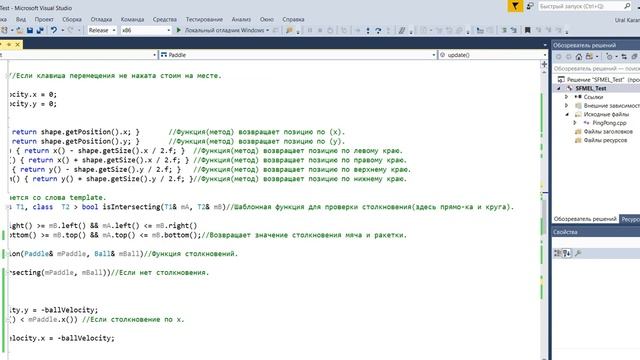Toggle bookmark with the bookmark icon

pyautogui.click(x=527, y=30)
